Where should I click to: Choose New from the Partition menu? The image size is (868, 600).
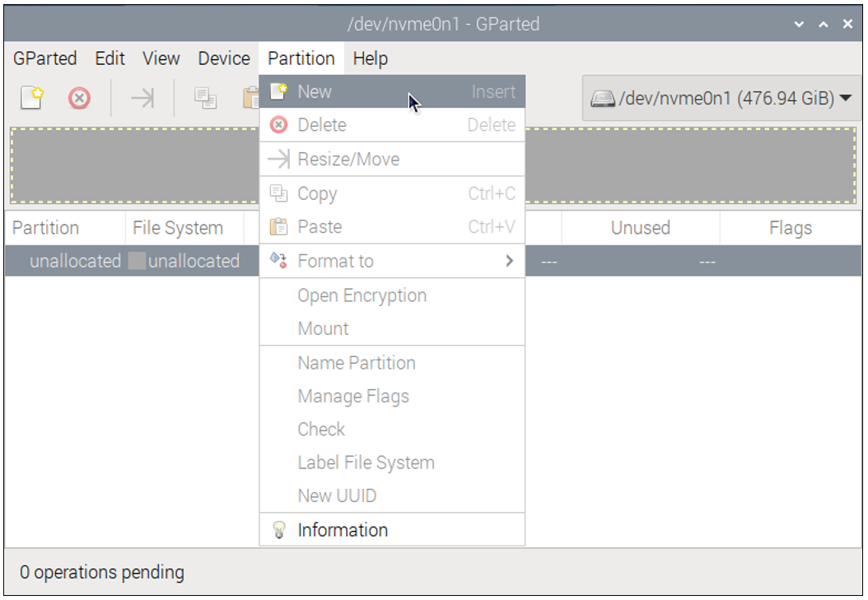point(392,92)
